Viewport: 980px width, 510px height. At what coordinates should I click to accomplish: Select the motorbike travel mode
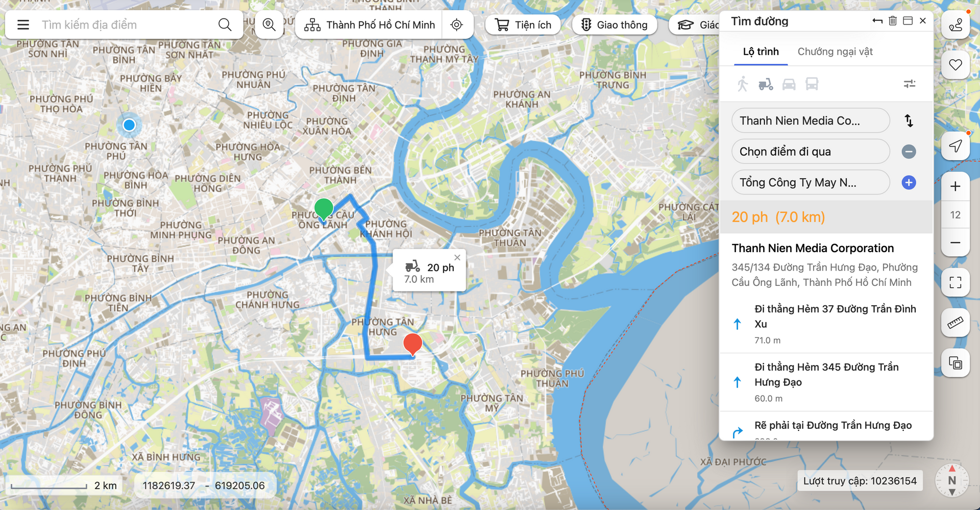click(x=766, y=84)
